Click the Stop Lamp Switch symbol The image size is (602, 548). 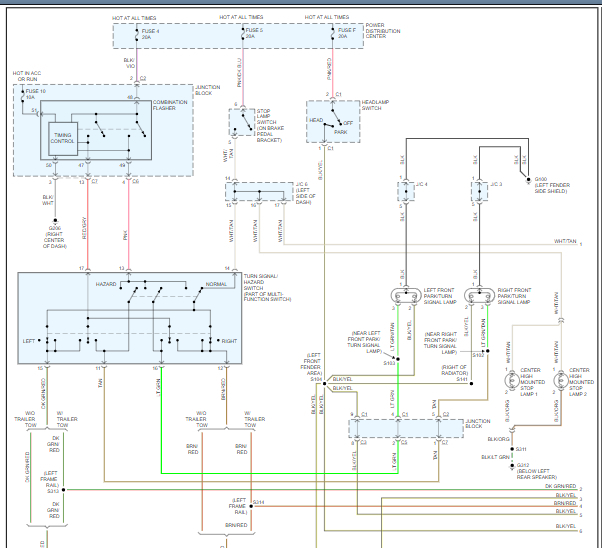pos(243,123)
